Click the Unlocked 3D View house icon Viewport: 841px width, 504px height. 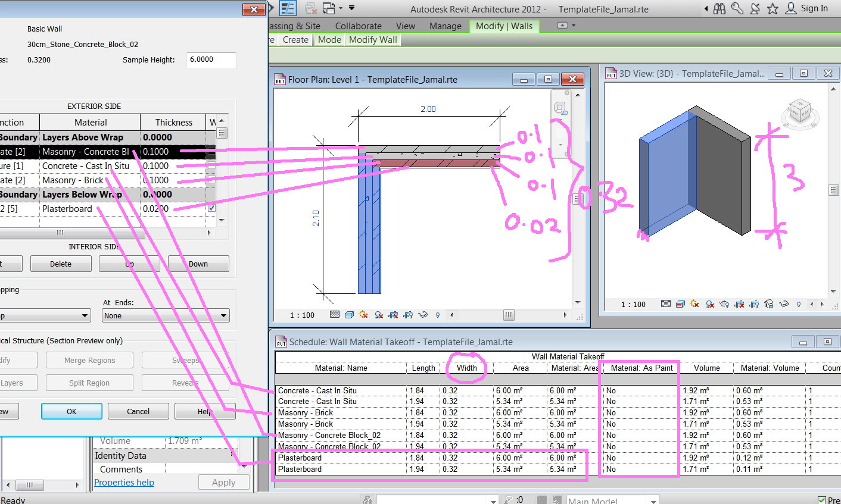pos(768,304)
